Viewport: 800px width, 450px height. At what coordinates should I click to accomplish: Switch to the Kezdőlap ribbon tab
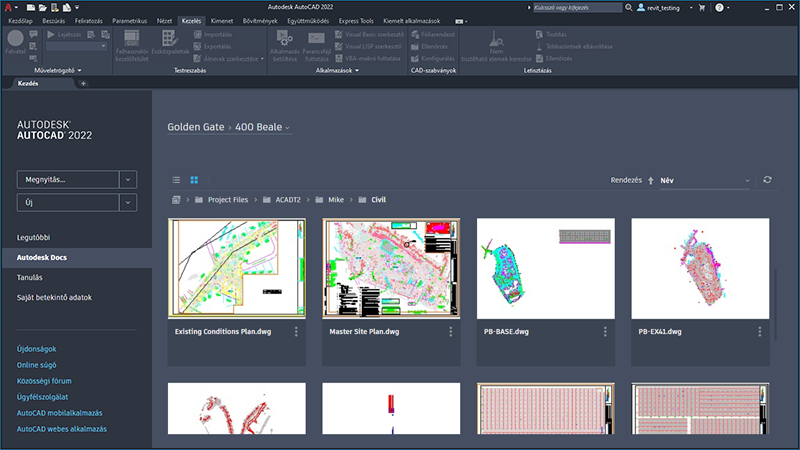20,21
